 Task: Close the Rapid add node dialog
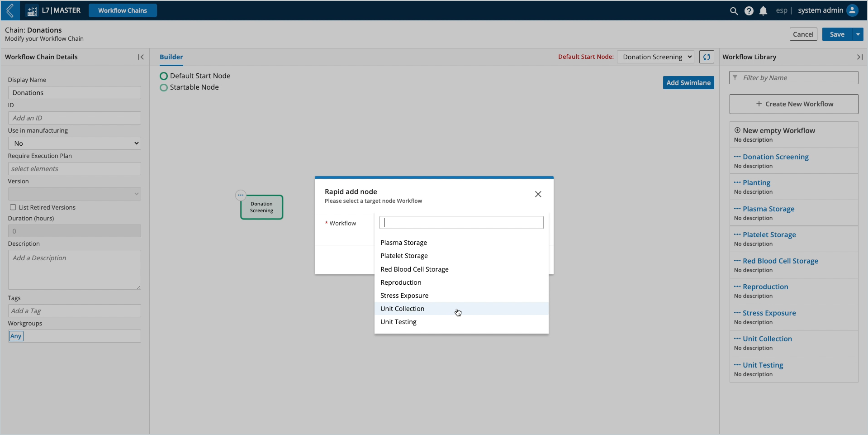tap(538, 194)
